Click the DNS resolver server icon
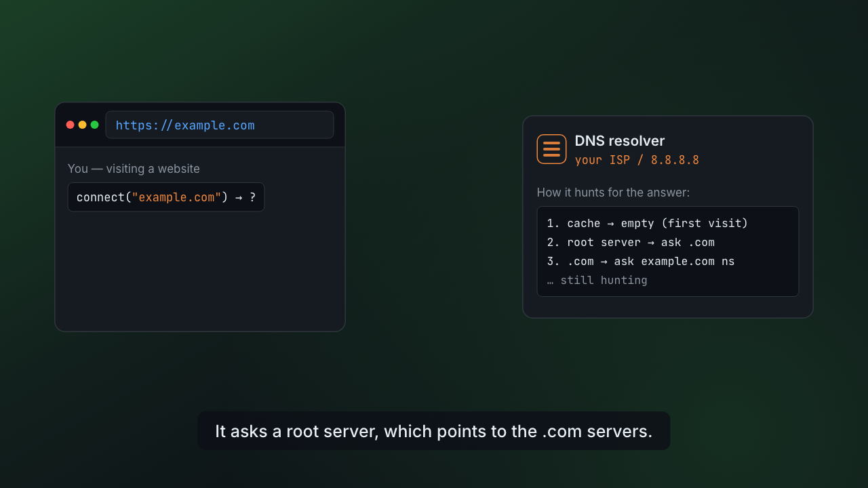Image resolution: width=868 pixels, height=488 pixels. 551,149
